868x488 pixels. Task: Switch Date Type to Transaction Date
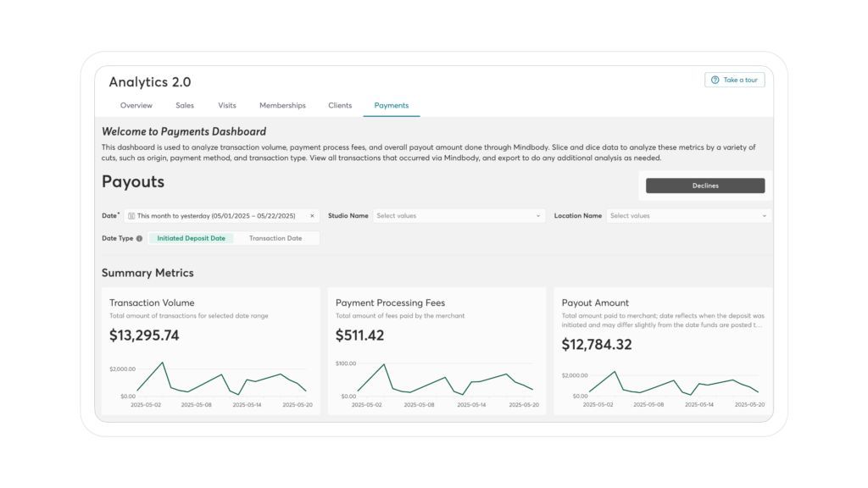click(x=275, y=239)
